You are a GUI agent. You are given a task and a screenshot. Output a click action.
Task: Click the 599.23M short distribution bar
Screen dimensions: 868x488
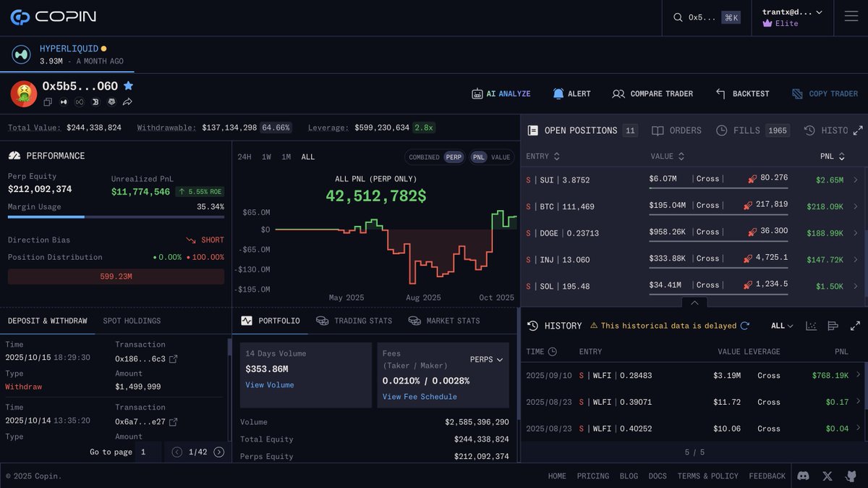116,277
